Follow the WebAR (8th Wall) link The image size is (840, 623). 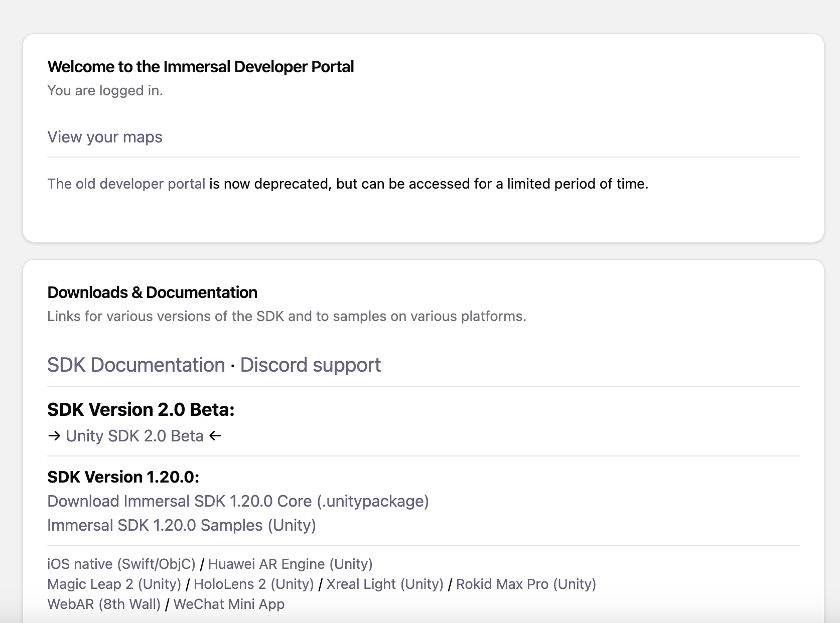click(104, 604)
